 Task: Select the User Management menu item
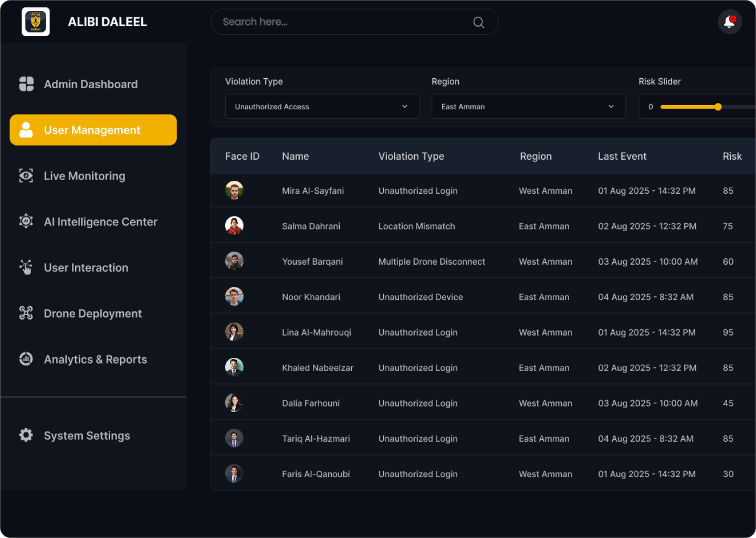pos(93,130)
